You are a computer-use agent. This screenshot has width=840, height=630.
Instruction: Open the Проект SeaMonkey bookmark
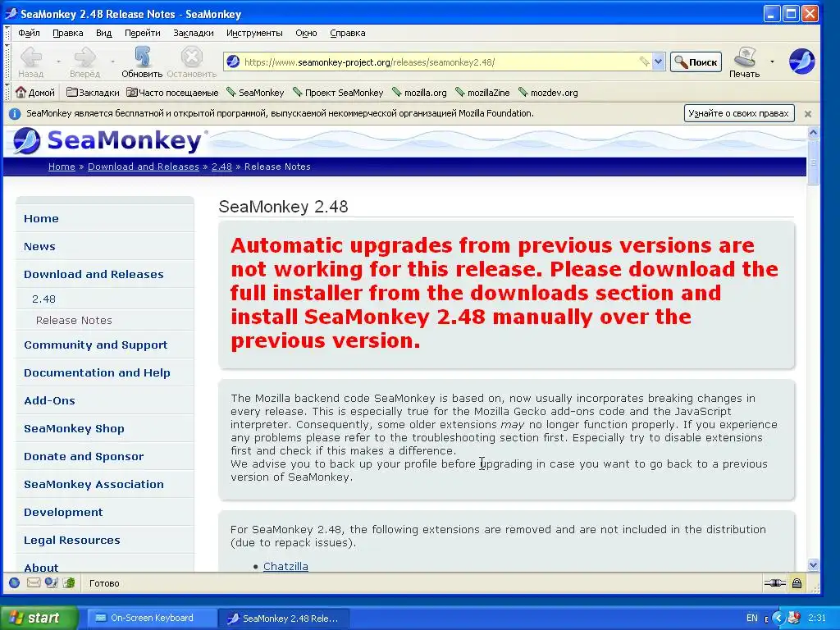click(338, 93)
